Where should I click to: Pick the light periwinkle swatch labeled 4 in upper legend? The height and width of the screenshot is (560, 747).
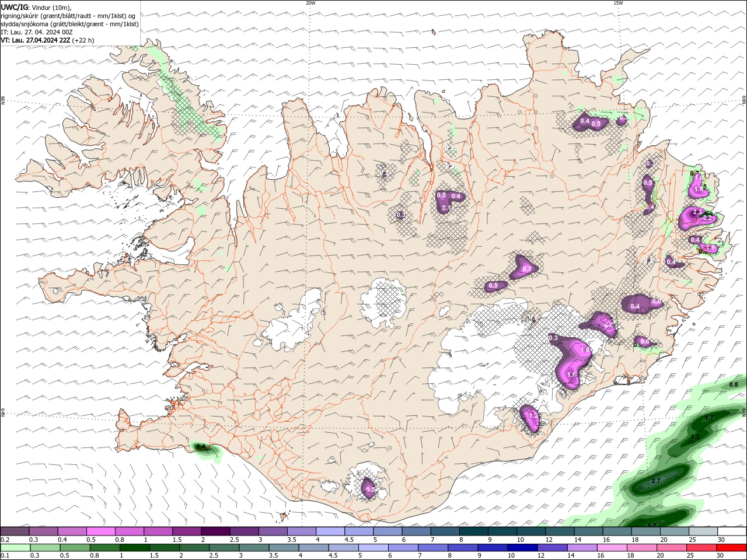click(330, 531)
